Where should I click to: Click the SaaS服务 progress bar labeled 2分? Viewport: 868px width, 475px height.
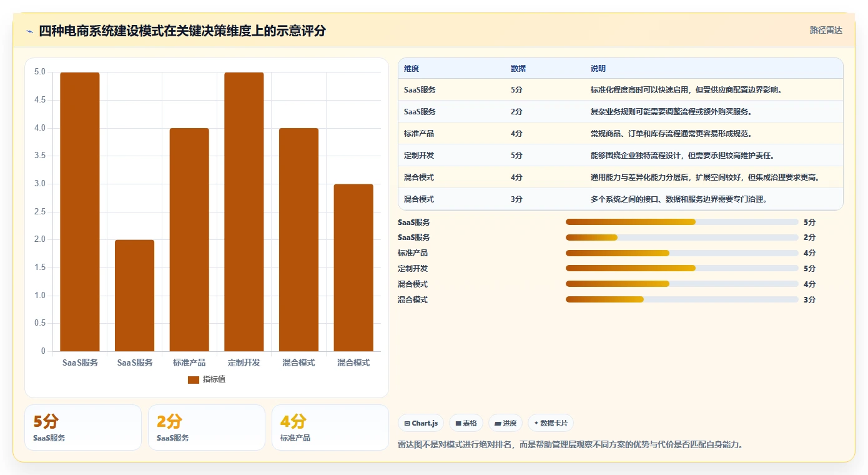tap(682, 237)
